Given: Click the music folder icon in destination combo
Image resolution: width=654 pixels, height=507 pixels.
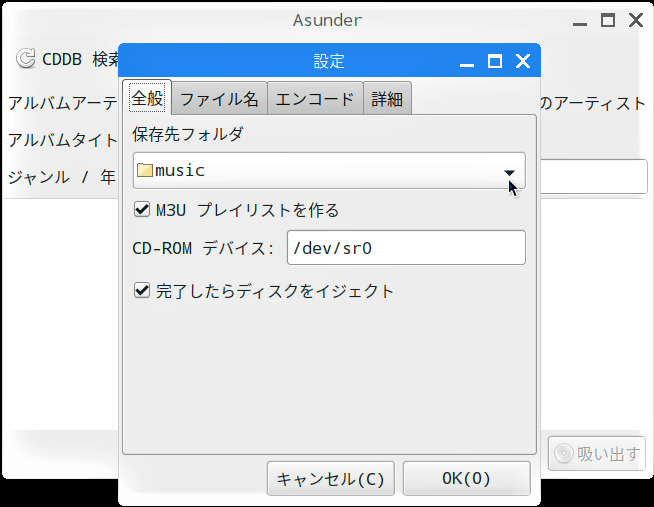Looking at the screenshot, I should point(144,170).
